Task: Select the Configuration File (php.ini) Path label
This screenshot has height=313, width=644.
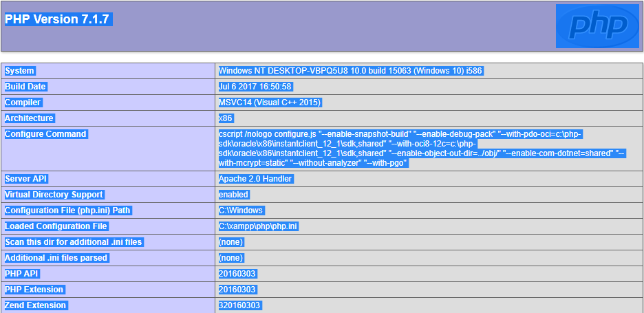Action: (68, 211)
